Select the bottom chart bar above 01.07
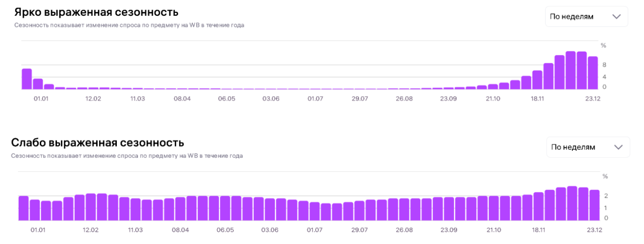 315,212
